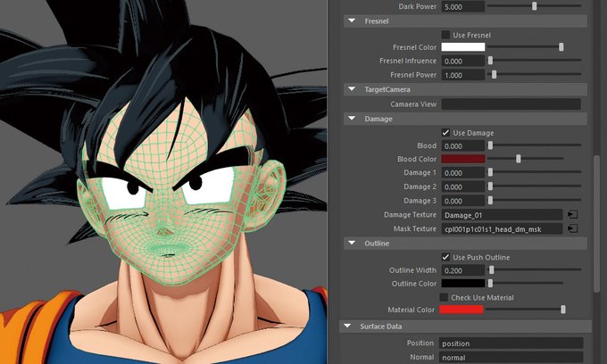Click the Camaera View field
607x364 pixels.
click(511, 104)
